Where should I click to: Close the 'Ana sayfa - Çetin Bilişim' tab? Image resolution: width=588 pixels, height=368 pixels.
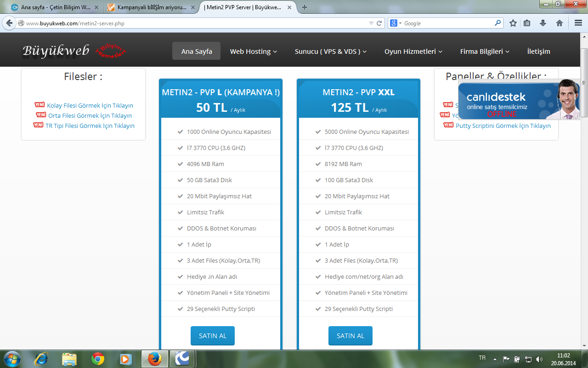click(x=96, y=7)
